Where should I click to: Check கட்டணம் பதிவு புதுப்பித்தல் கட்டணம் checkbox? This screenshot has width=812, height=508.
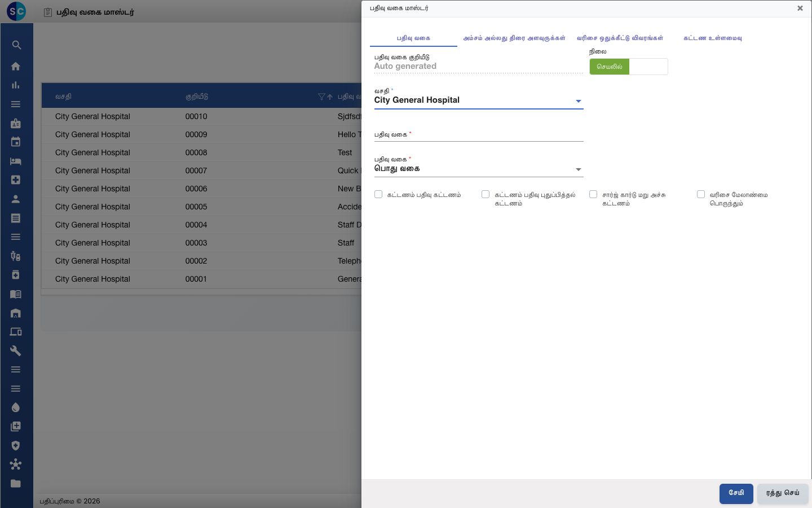[486, 194]
